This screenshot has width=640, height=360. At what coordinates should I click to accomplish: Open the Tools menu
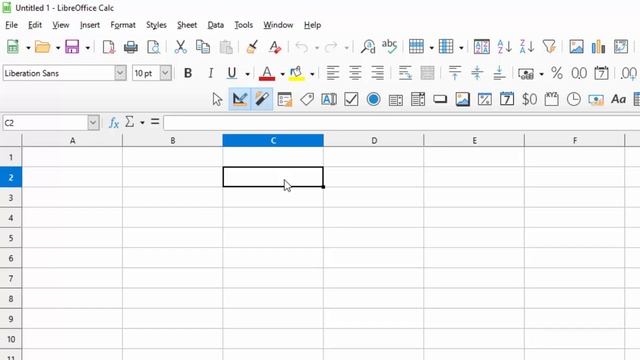(x=244, y=25)
